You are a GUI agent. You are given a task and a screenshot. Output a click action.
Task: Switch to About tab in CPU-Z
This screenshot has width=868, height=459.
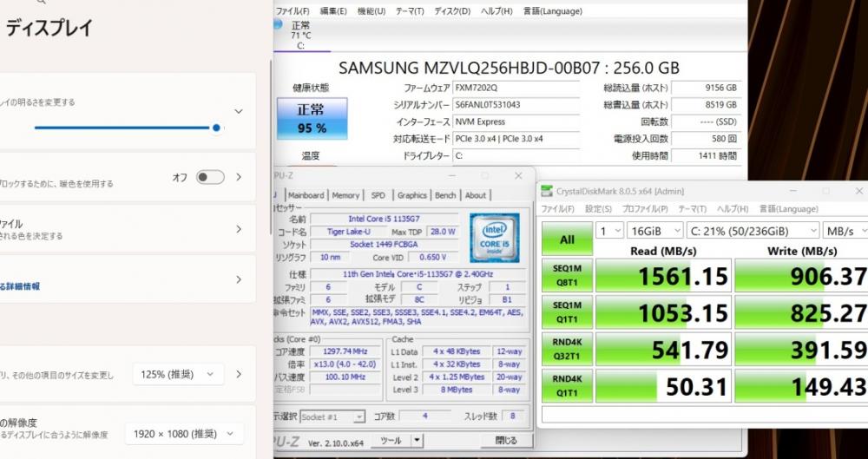pos(476,195)
